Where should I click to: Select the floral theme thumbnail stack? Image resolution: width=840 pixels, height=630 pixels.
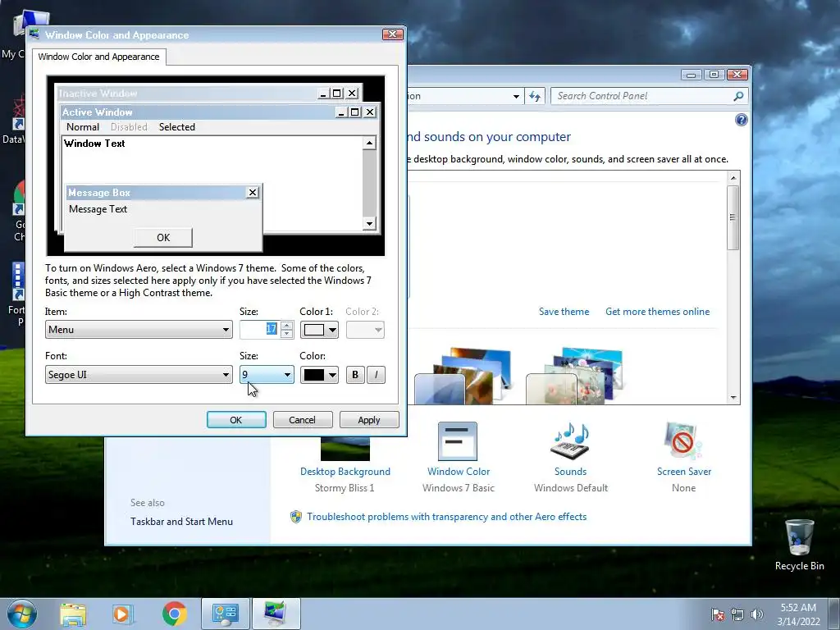pos(574,376)
